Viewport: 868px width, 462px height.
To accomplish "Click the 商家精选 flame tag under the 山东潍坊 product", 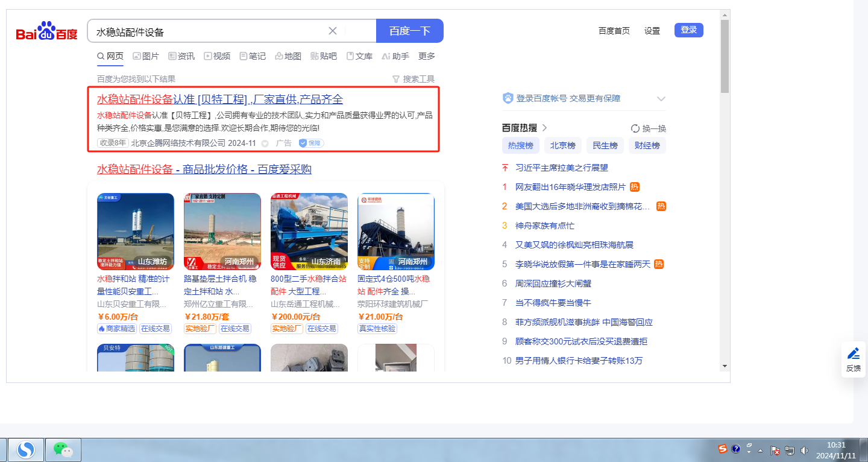I will pos(117,329).
